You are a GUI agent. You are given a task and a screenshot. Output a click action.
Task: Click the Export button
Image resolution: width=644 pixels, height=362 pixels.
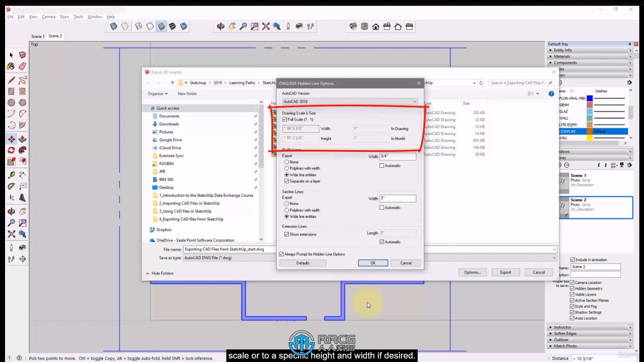(505, 273)
